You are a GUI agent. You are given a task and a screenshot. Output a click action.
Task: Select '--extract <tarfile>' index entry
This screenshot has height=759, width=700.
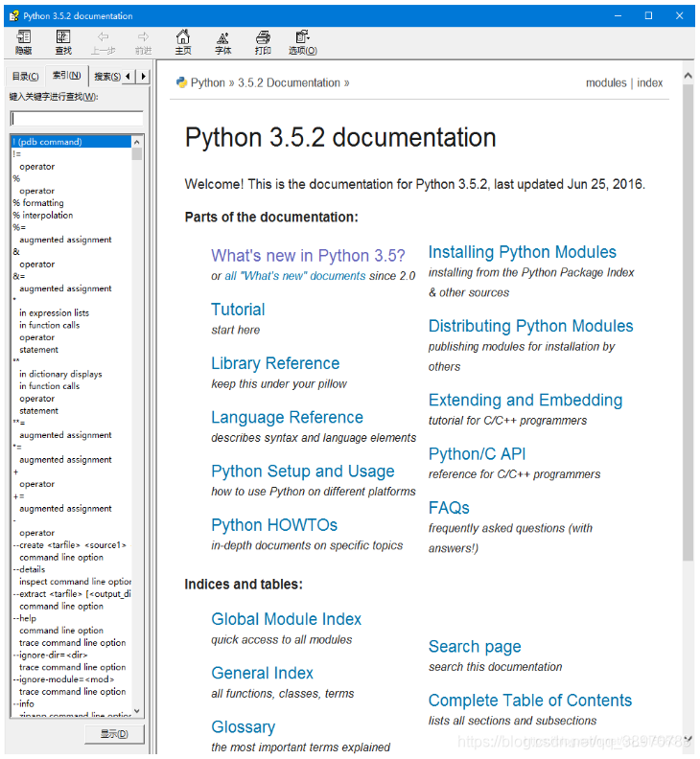click(x=72, y=594)
